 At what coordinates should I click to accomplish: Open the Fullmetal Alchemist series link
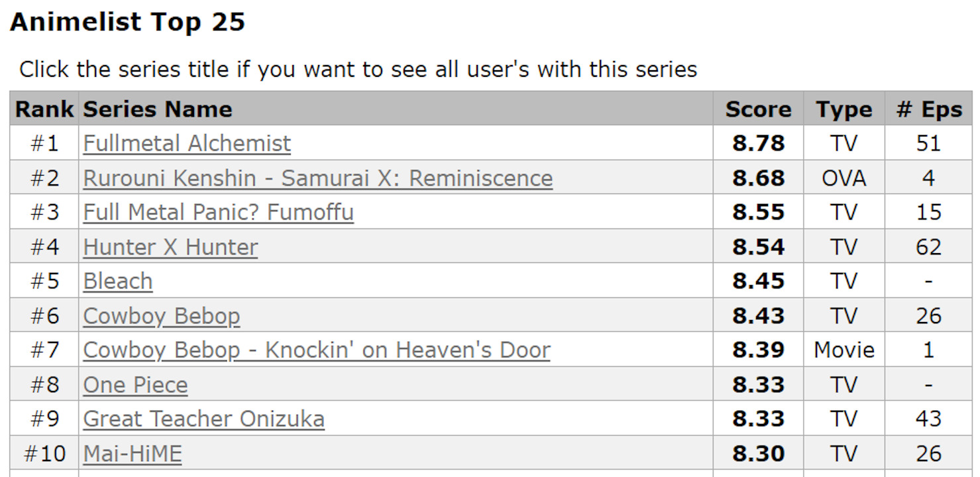pyautogui.click(x=187, y=144)
